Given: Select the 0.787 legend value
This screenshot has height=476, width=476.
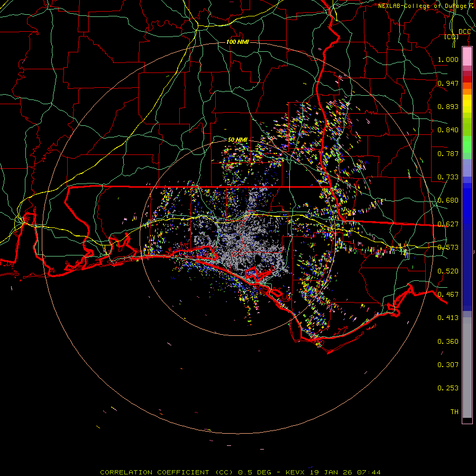Looking at the screenshot, I should tap(448, 153).
